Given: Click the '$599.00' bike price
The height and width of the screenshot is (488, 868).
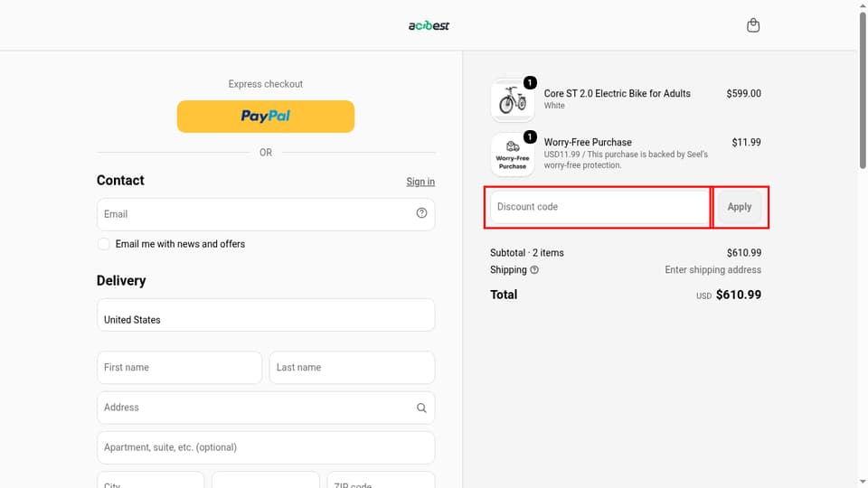Looking at the screenshot, I should pos(743,93).
